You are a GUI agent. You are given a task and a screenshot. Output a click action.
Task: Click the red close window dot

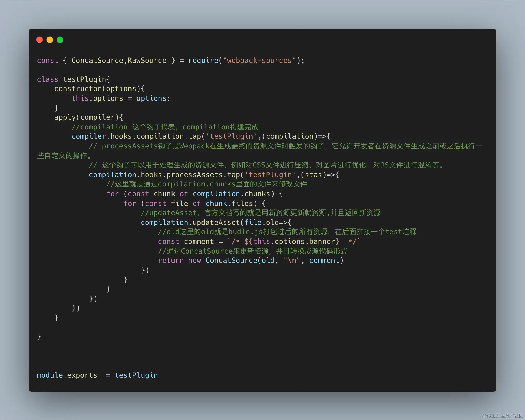39,40
